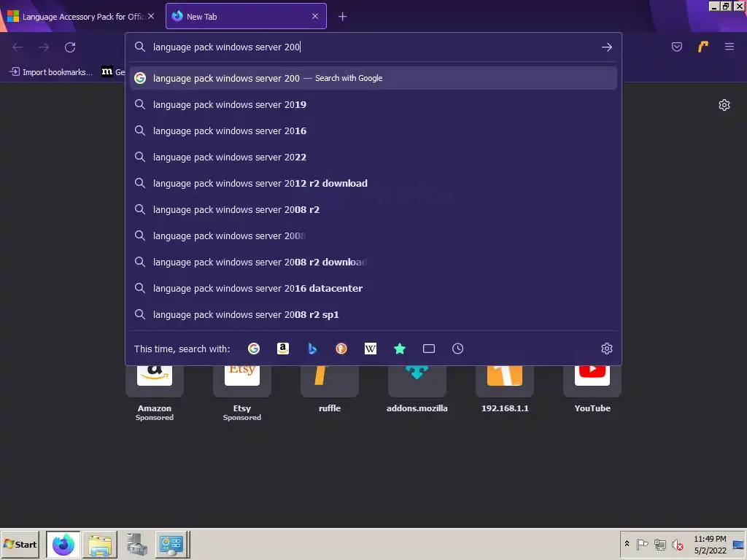Close the New Tab tab
Image resolution: width=747 pixels, height=560 pixels.
tap(315, 16)
